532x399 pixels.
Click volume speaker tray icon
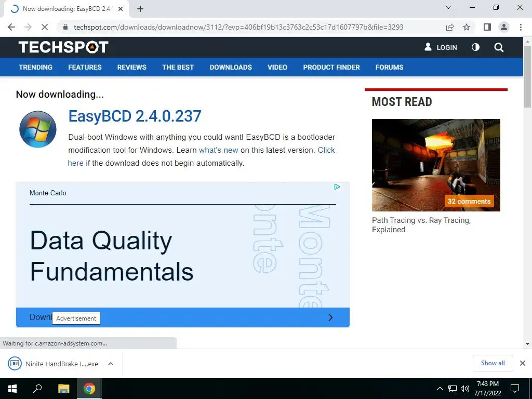point(465,389)
